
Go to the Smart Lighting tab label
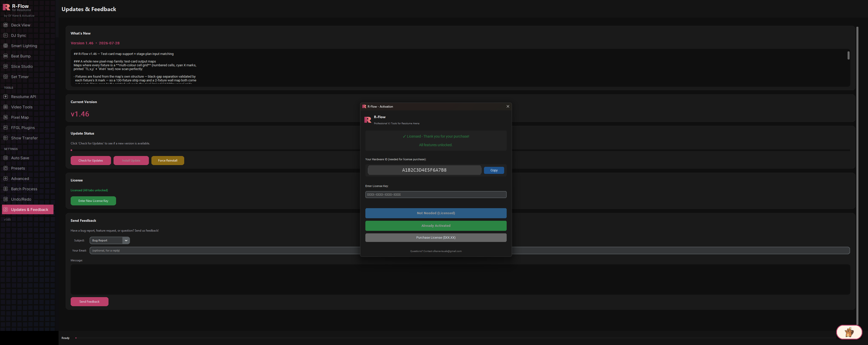(x=24, y=46)
